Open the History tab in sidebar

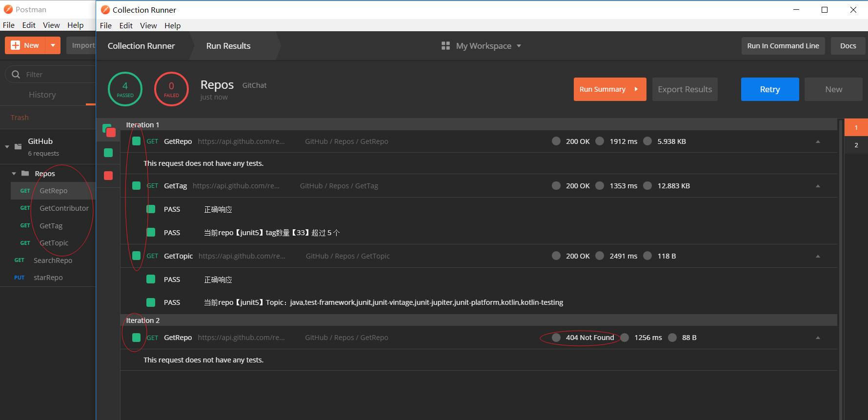pyautogui.click(x=42, y=95)
